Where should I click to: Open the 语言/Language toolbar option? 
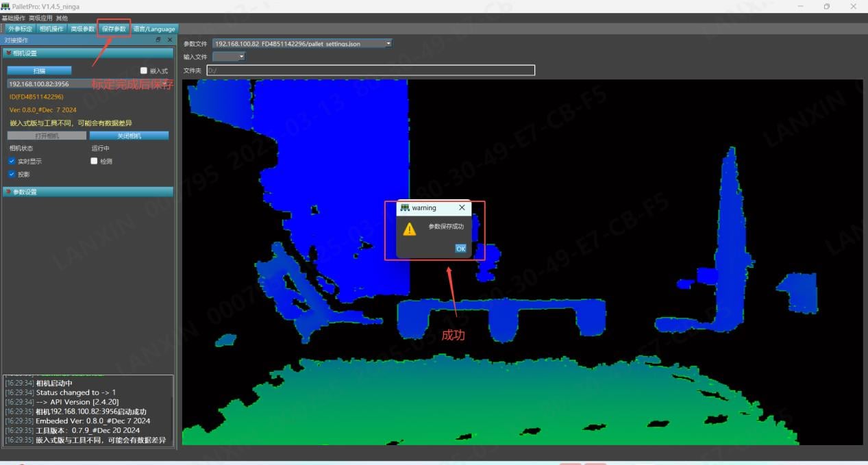(x=154, y=29)
